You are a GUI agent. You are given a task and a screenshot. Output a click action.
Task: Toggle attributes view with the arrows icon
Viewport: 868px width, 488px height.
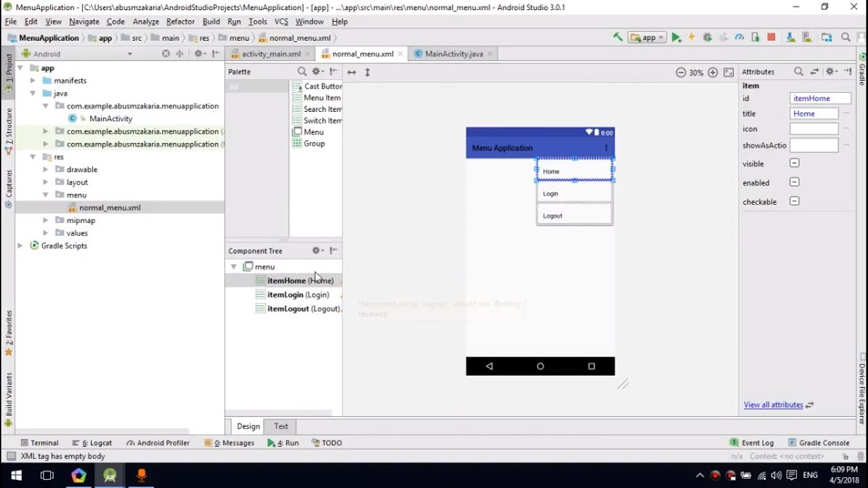[814, 71]
